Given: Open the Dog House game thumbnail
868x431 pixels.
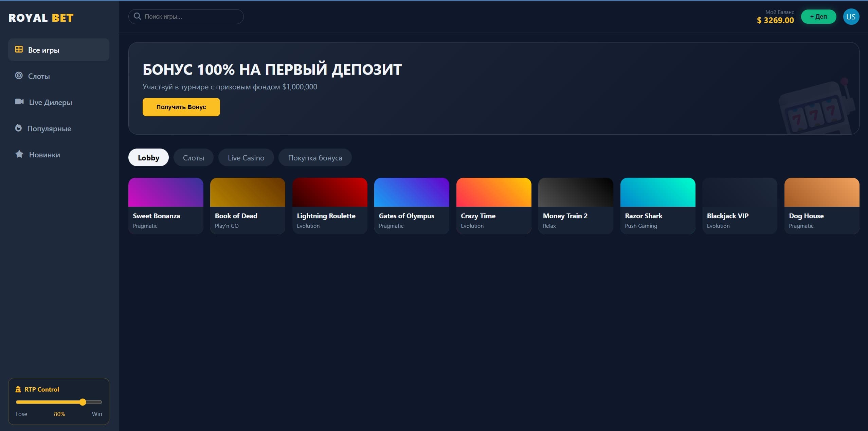Looking at the screenshot, I should (x=822, y=192).
